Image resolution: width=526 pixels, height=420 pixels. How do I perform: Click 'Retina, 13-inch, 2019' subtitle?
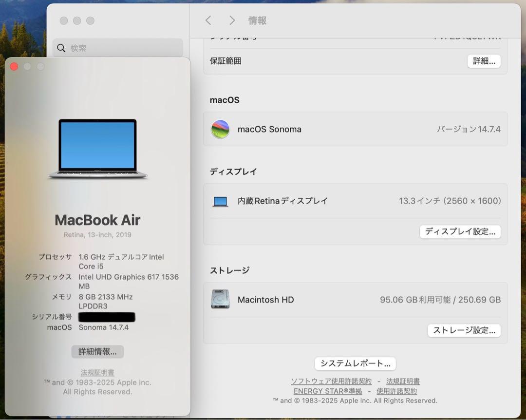[97, 235]
